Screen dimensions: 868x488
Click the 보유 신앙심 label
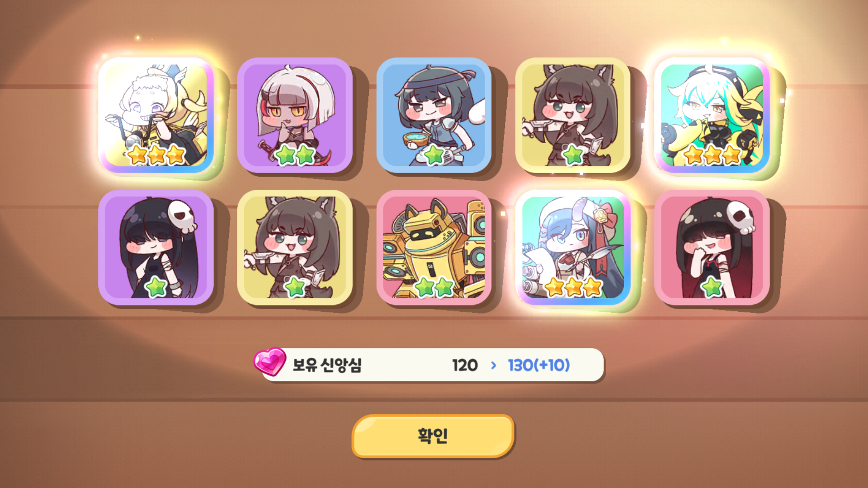327,365
